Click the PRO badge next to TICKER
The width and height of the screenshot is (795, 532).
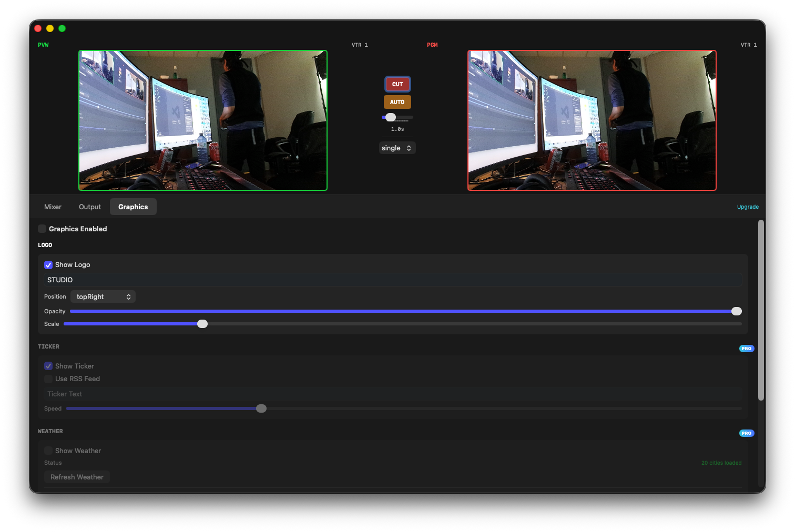click(746, 348)
